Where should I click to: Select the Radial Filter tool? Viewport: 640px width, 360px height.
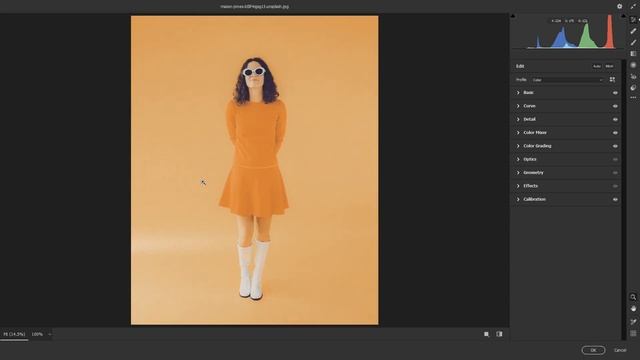tap(633, 65)
